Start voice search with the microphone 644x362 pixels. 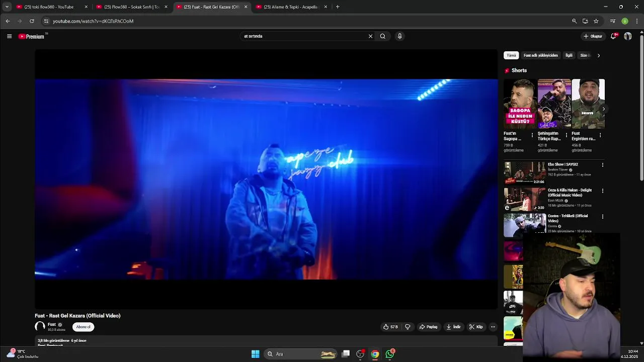pos(399,36)
